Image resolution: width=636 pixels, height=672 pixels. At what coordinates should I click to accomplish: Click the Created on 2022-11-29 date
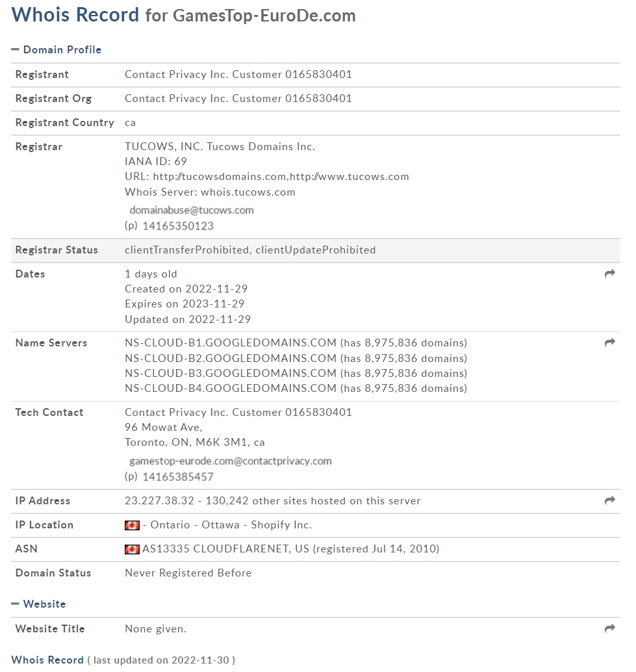[186, 289]
